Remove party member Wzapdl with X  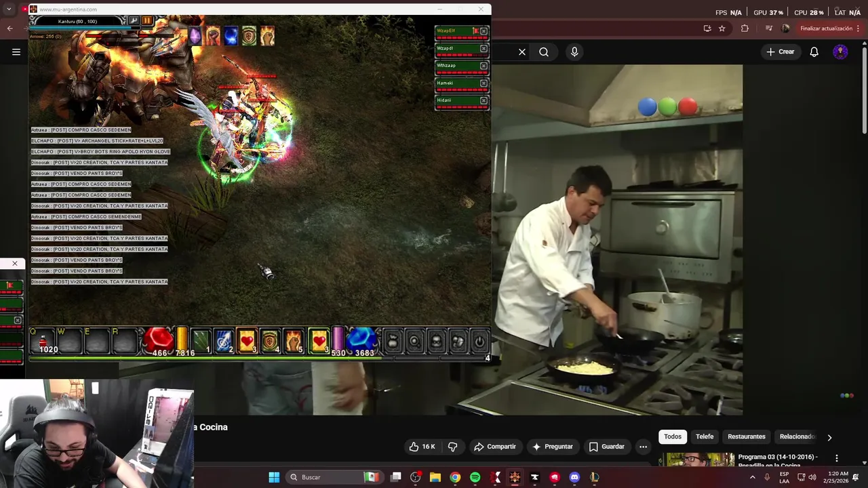coord(484,49)
